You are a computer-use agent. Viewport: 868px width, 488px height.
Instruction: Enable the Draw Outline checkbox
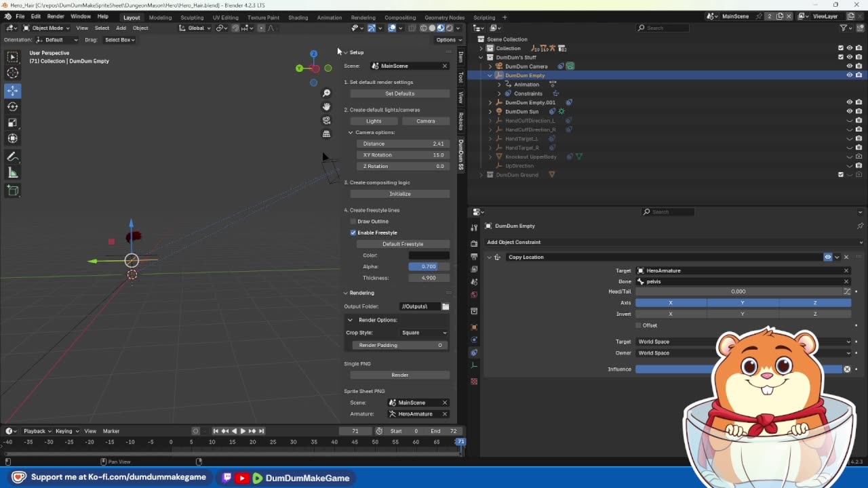tap(353, 222)
